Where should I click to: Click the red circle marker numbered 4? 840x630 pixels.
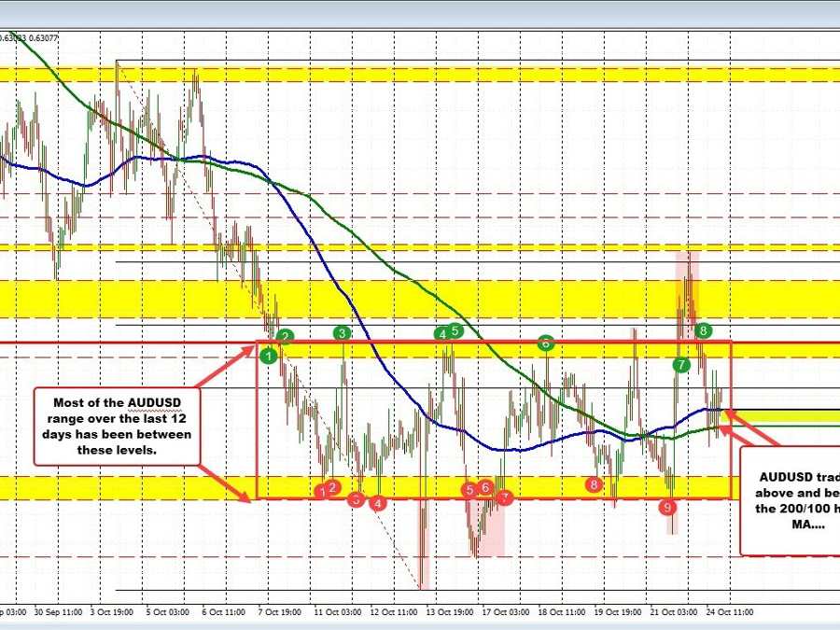click(377, 502)
